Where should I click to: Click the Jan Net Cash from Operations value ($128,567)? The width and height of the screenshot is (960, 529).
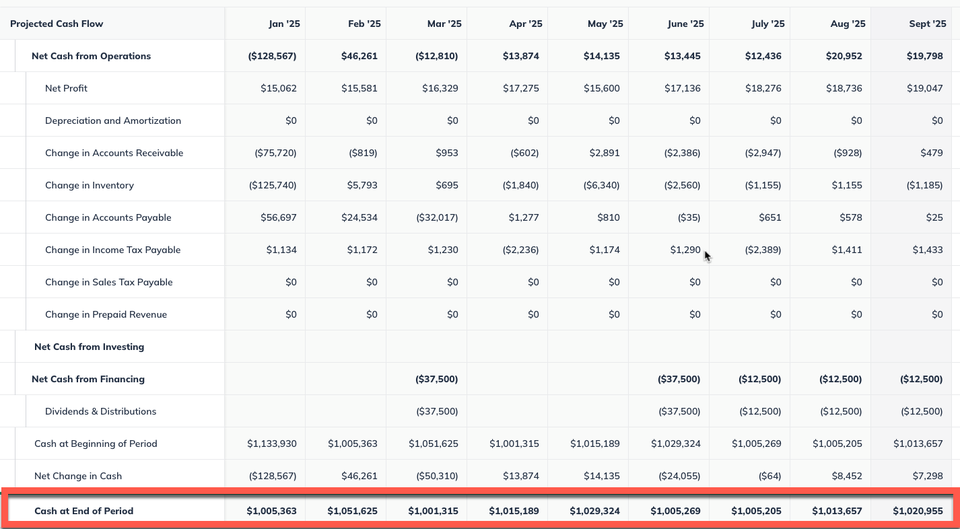click(272, 56)
